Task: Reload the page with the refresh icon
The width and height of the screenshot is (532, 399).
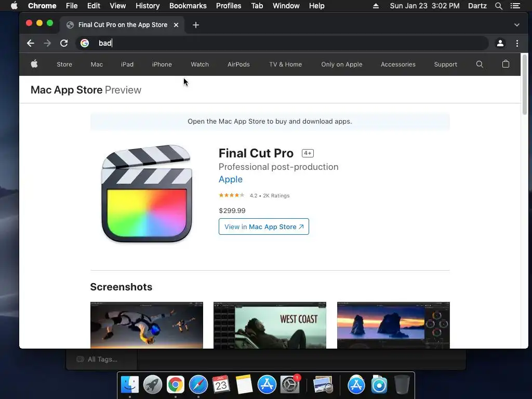Action: pyautogui.click(x=64, y=43)
